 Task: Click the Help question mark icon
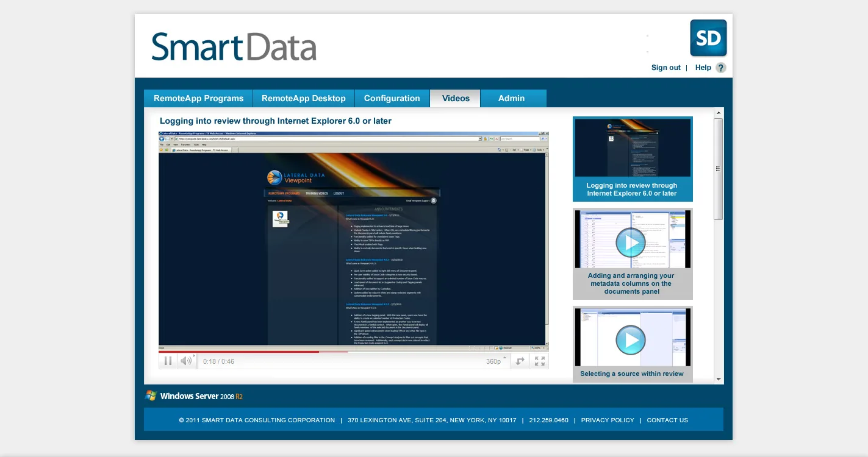coord(721,68)
